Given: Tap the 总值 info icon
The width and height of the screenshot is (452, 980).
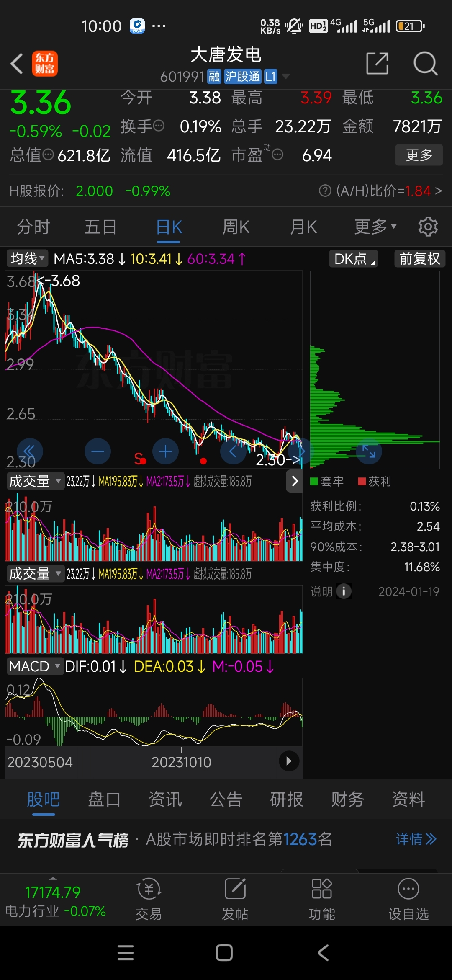Looking at the screenshot, I should click(x=49, y=155).
